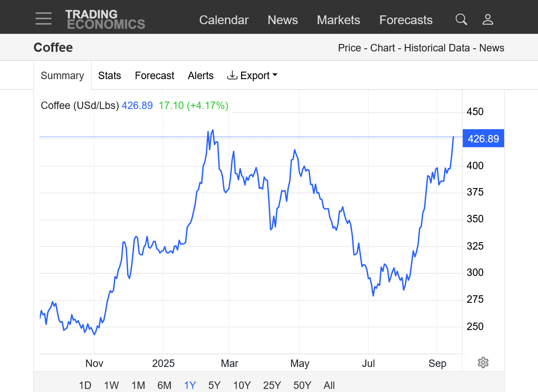The width and height of the screenshot is (538, 392).
Task: Click the 426.89 current price label
Action: coord(483,139)
